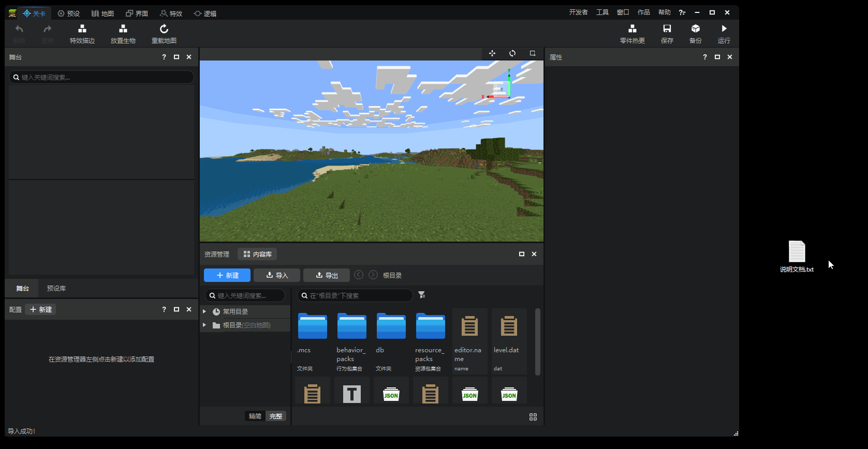Open the 工具 menu
The image size is (868, 449).
(x=602, y=12)
